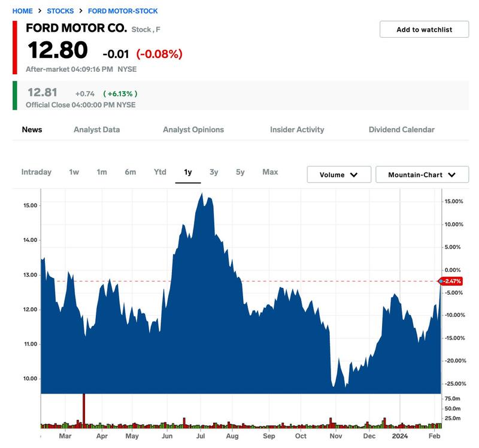Switch to the Analyst Data tab

pos(97,129)
